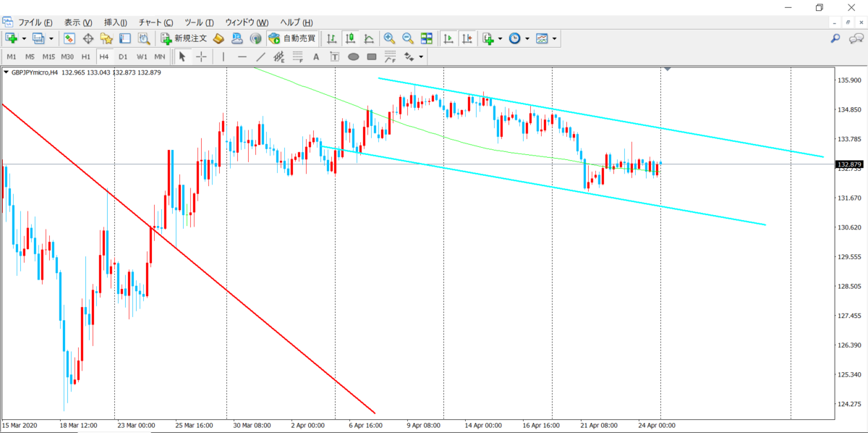This screenshot has width=868, height=433.
Task: Select the equidistant channel tool
Action: click(278, 56)
